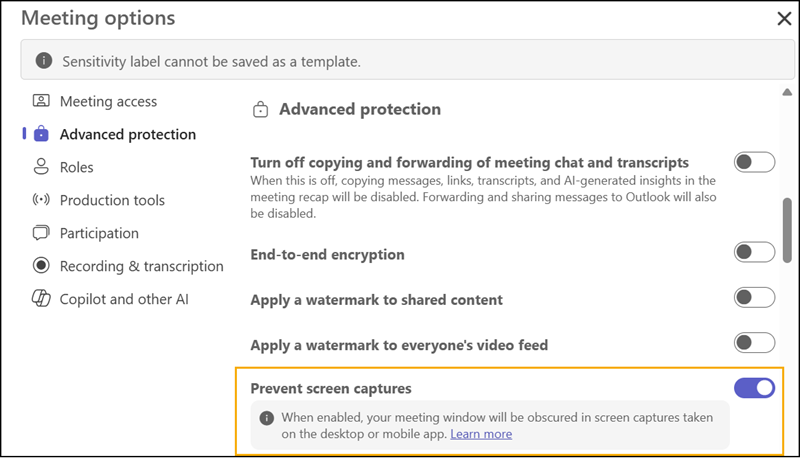Disable the Prevent screen captures toggle
The height and width of the screenshot is (458, 800).
754,388
